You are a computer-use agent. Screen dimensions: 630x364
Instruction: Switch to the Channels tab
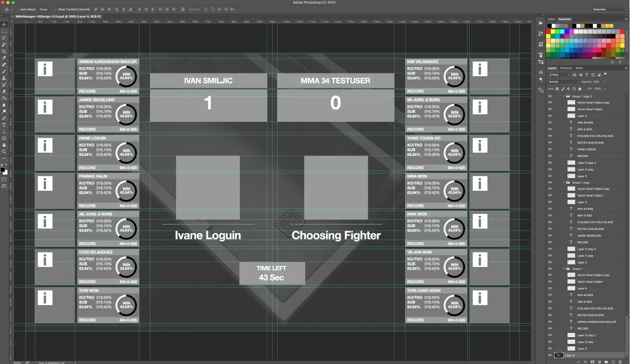[566, 68]
